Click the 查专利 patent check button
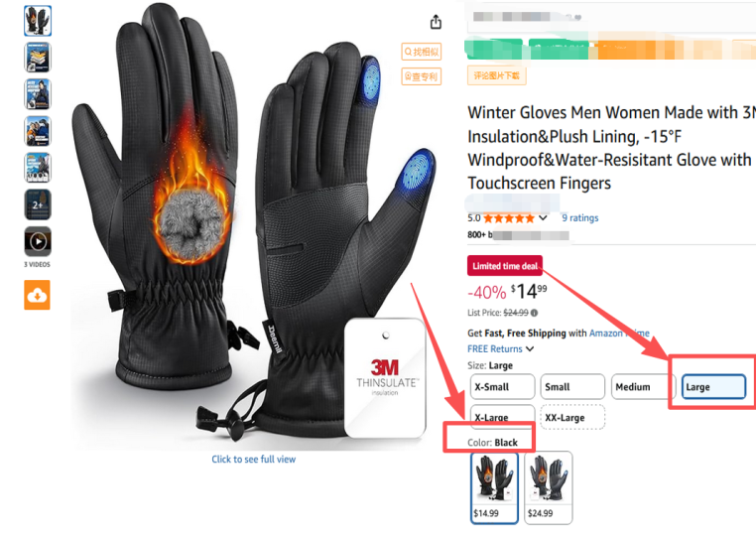The image size is (756, 538). [x=422, y=76]
